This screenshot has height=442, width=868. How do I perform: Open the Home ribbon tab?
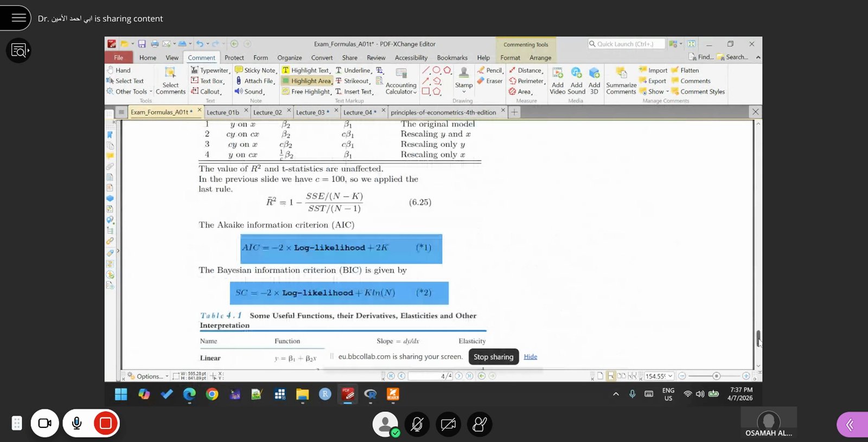point(148,57)
